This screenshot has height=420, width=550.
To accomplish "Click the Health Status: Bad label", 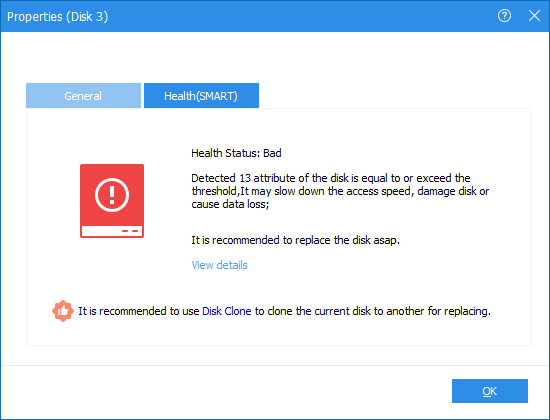I will coord(236,153).
